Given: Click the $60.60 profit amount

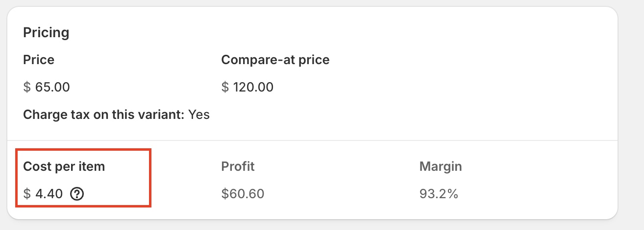Looking at the screenshot, I should (243, 194).
